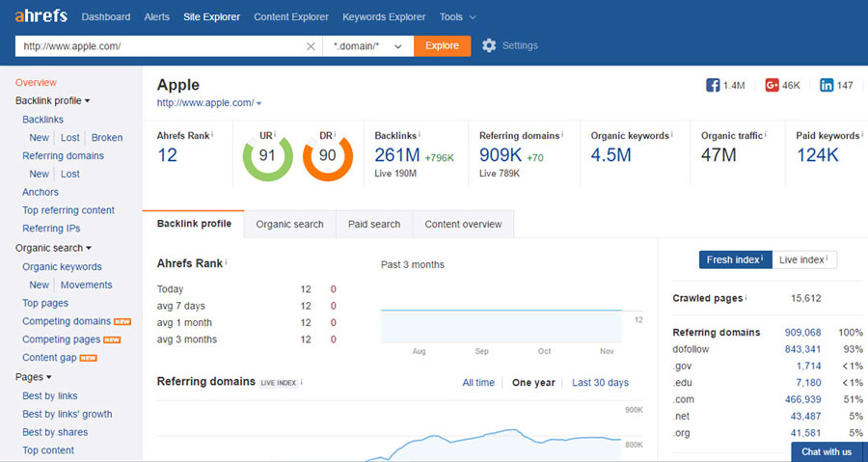Open dropdown next to http://www.apple.com/ link
This screenshot has width=868, height=462.
click(259, 103)
